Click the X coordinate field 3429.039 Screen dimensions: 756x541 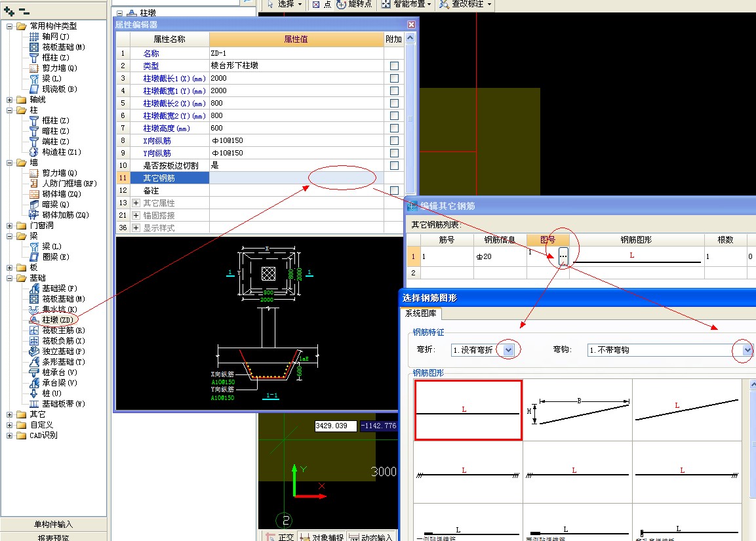coord(336,426)
